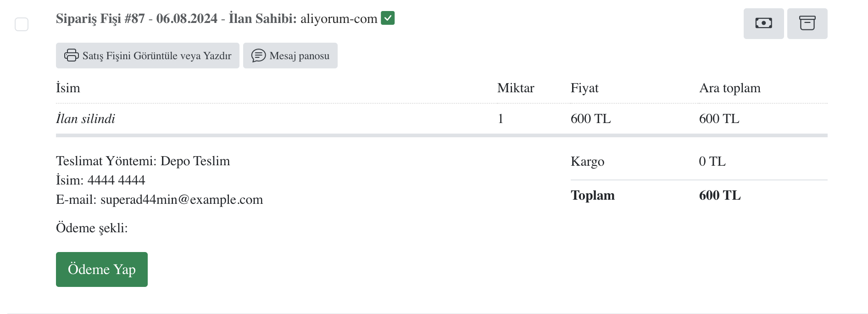The height and width of the screenshot is (314, 868).
Task: Click the Fiyat column header
Action: tap(584, 88)
